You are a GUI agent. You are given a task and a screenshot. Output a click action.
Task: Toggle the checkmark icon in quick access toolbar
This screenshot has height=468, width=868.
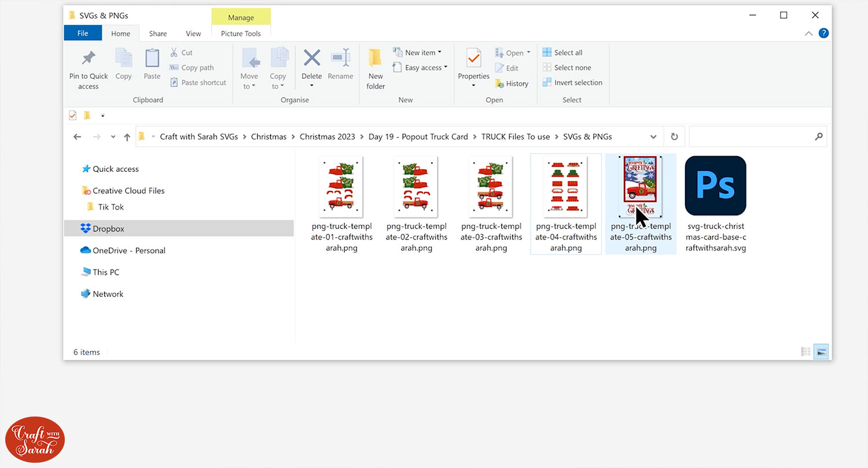(72, 116)
